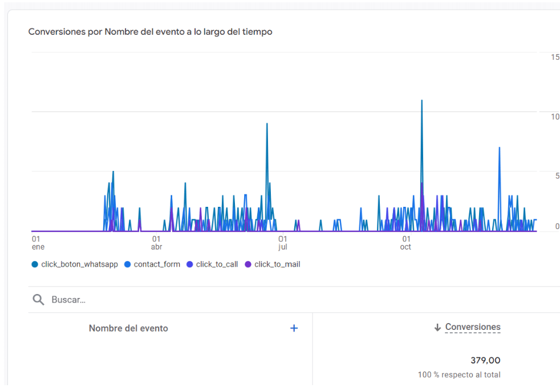Click the late June spike on chart
Image resolution: width=560 pixels, height=392 pixels.
tap(267, 125)
